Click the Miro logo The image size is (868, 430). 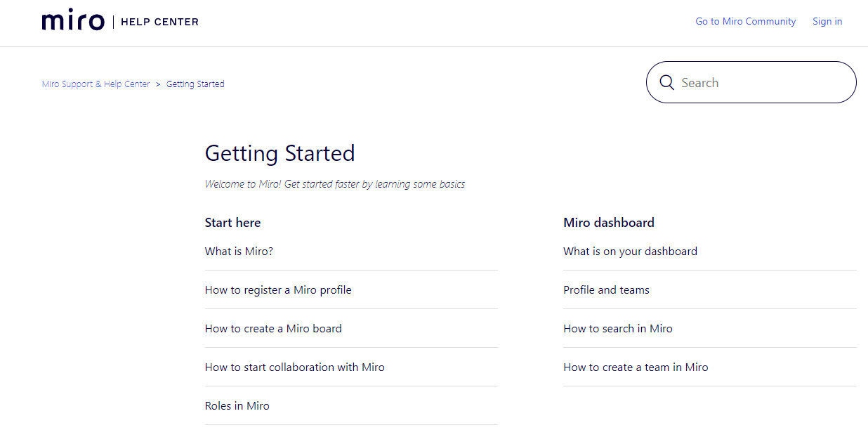click(x=73, y=21)
